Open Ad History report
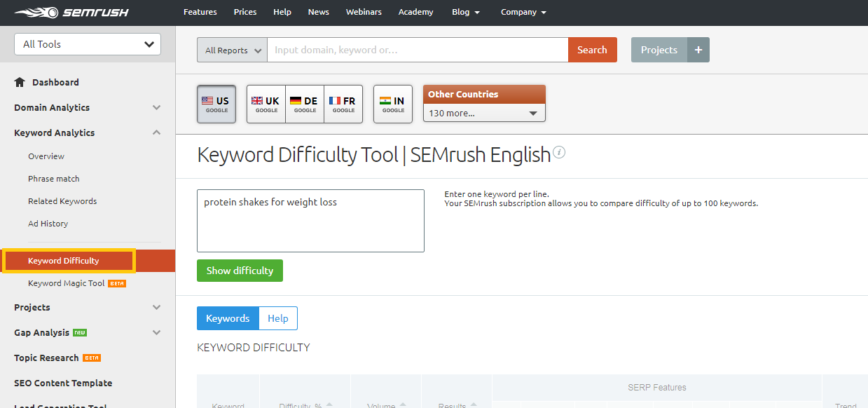868x408 pixels. point(48,224)
